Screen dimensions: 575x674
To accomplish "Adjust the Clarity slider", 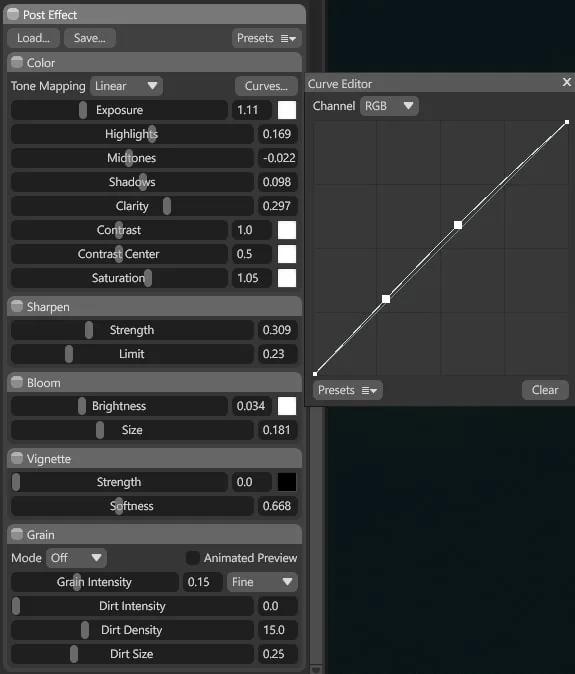I will pos(132,206).
